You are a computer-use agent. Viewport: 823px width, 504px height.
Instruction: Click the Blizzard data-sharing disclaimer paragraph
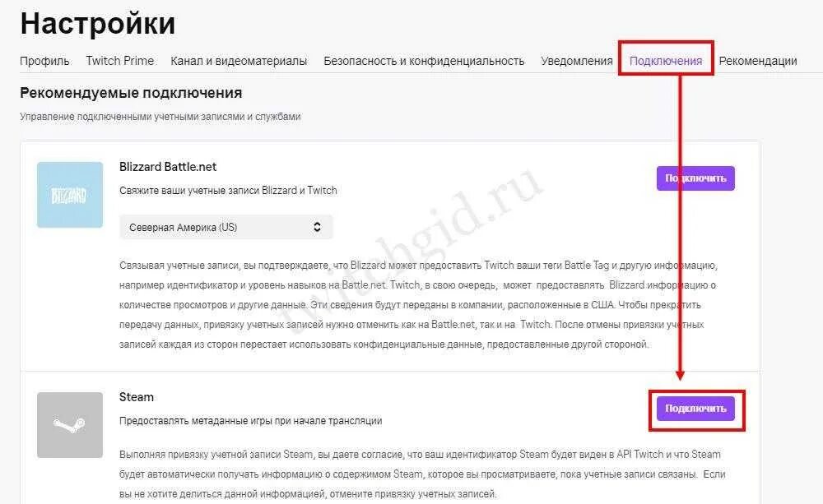(x=418, y=305)
